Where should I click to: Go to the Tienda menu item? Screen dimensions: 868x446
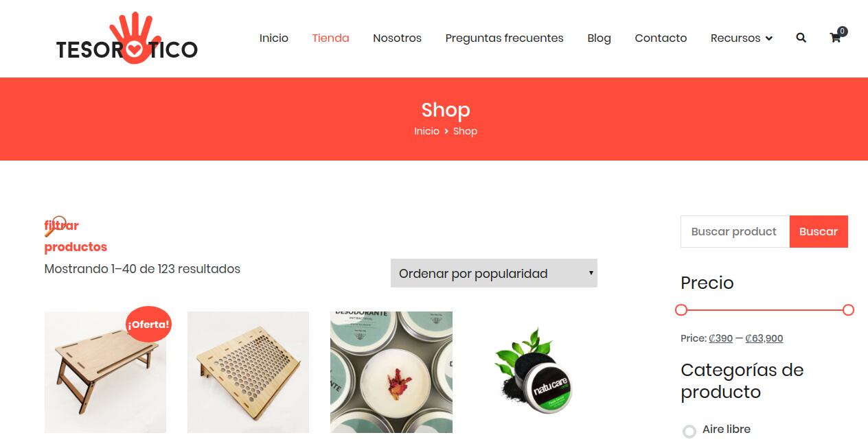click(x=330, y=38)
